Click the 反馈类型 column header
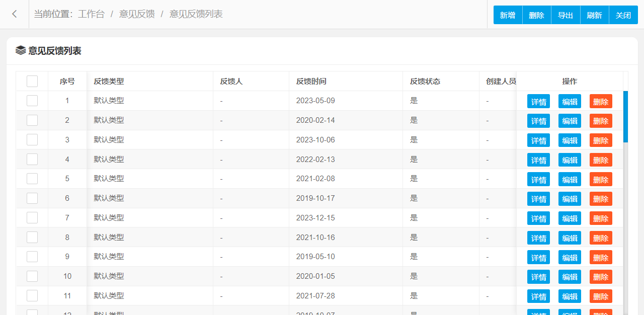This screenshot has width=644, height=315. pos(109,81)
